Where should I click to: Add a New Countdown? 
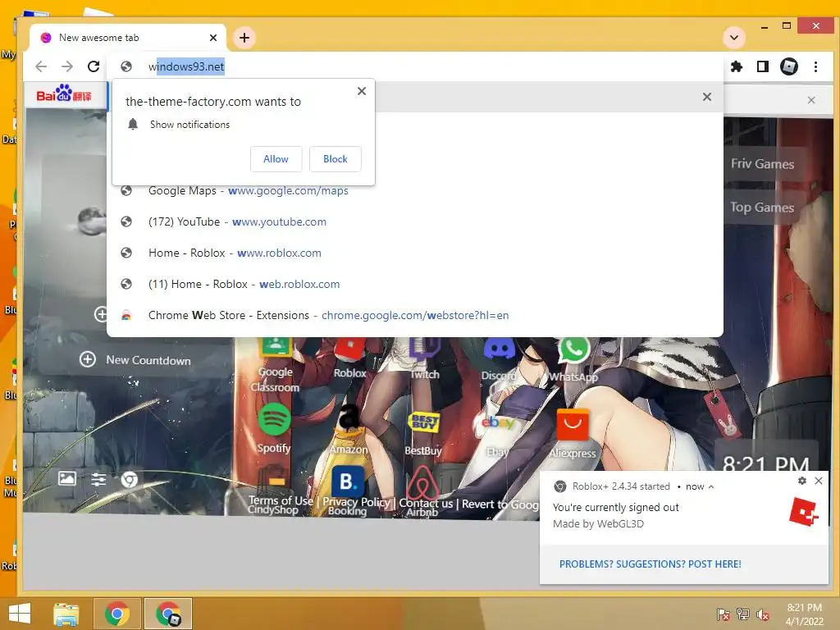[x=135, y=360]
